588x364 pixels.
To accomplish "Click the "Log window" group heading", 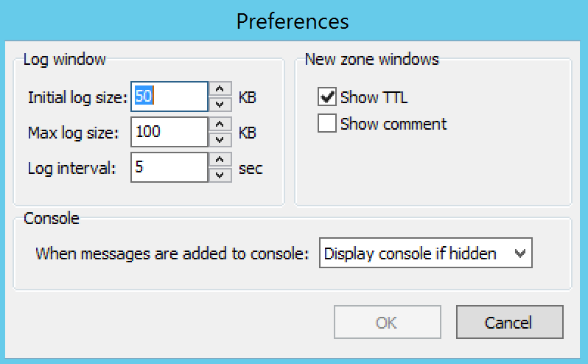I will tap(65, 59).
